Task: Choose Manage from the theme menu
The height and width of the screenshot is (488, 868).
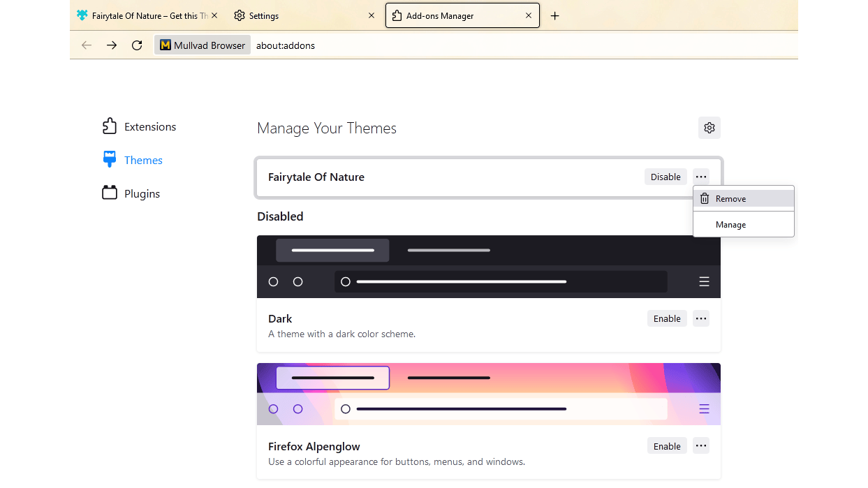Action: coord(730,225)
